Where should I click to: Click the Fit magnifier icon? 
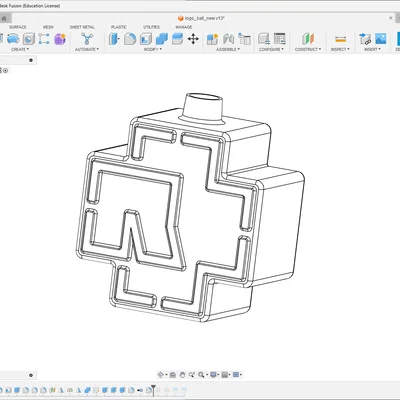pos(201,375)
